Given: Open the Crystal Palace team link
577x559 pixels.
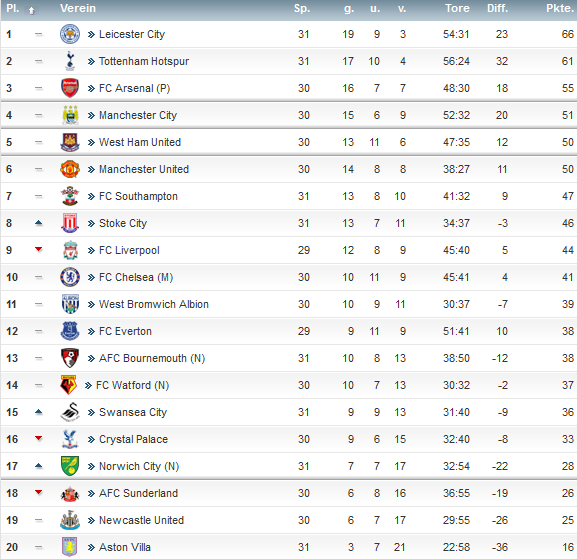Looking at the screenshot, I should point(133,439).
